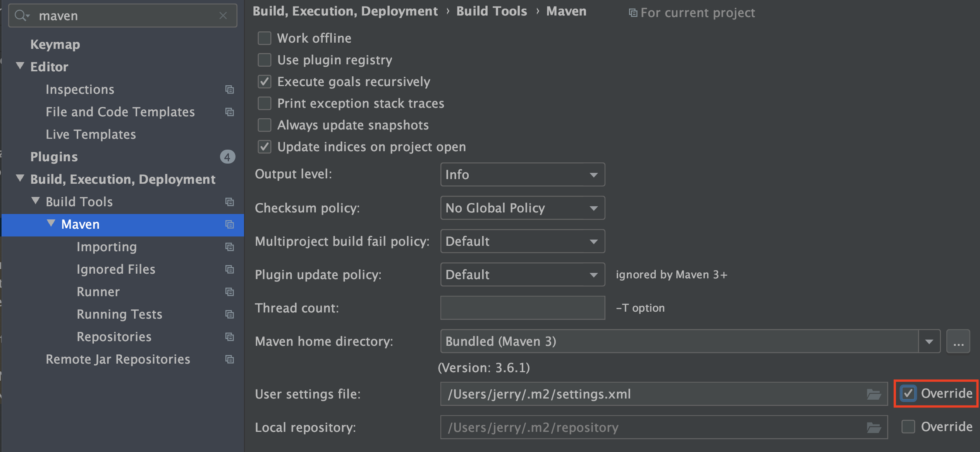Click project-level icon next to Inspections
The image size is (980, 452).
pos(230,90)
